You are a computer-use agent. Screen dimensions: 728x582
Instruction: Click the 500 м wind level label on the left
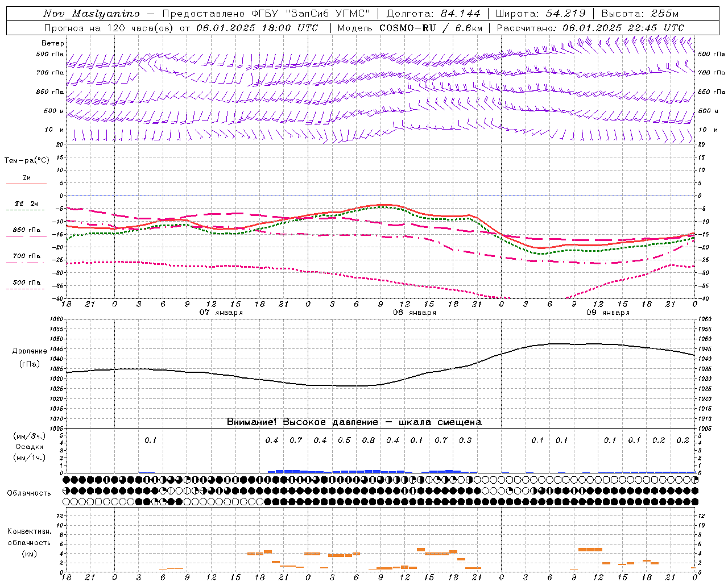click(55, 111)
